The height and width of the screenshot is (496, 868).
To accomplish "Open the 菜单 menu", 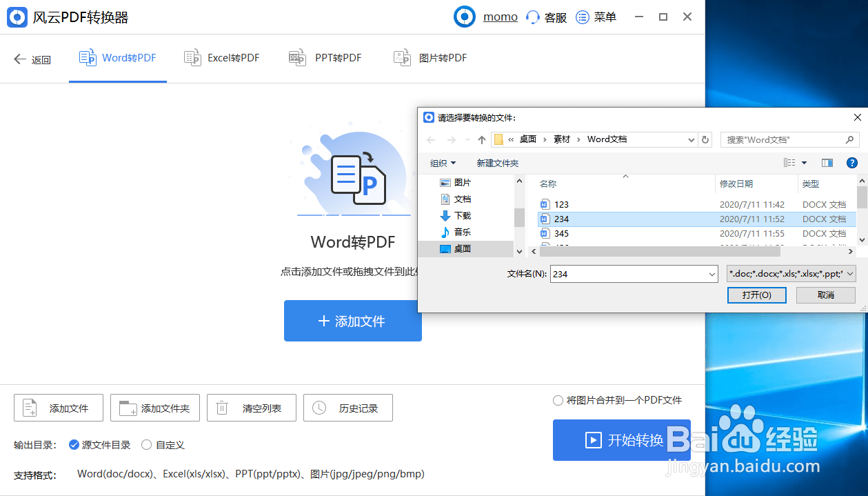I will [596, 17].
